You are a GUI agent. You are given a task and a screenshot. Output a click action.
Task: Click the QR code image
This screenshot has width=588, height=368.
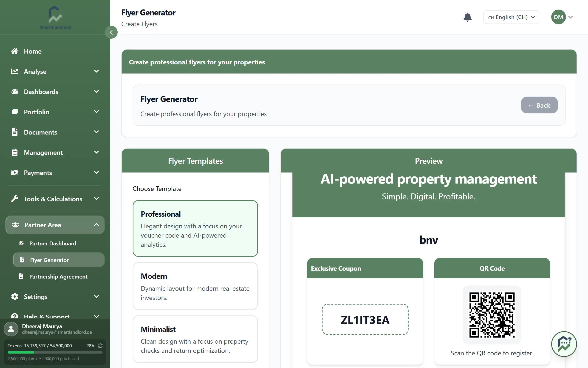click(x=492, y=315)
